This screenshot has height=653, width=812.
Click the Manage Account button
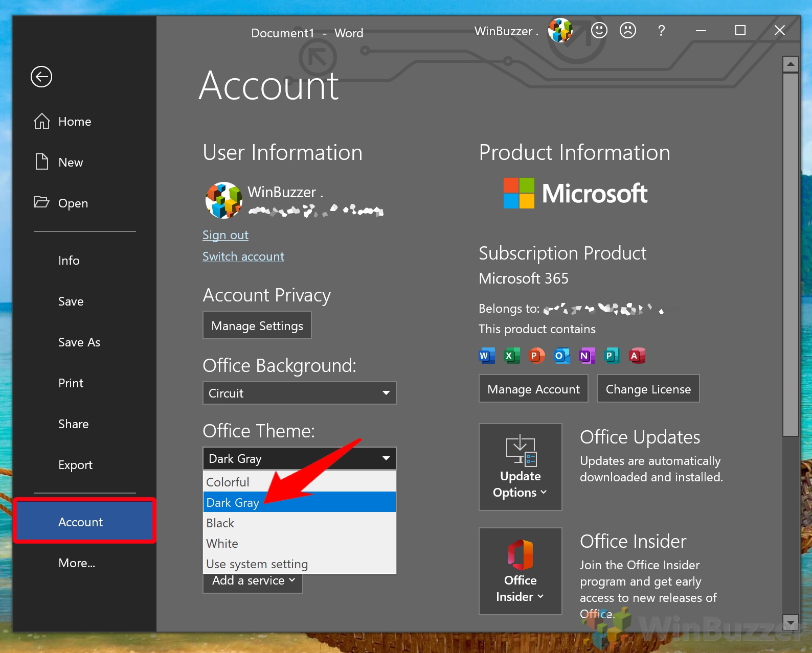[x=533, y=389]
